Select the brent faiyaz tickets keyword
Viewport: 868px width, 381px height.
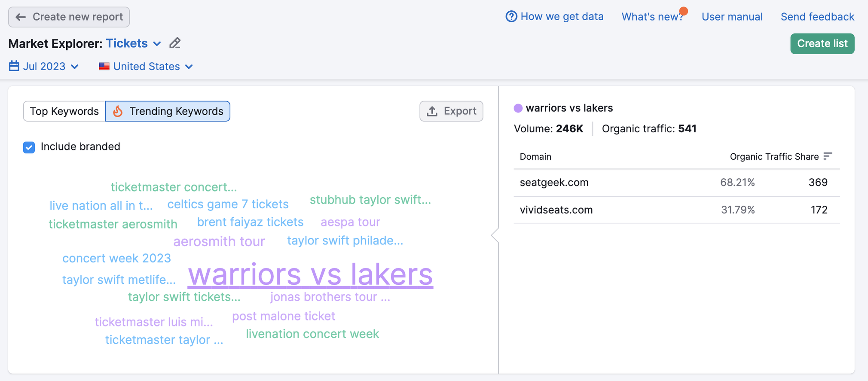click(x=250, y=222)
